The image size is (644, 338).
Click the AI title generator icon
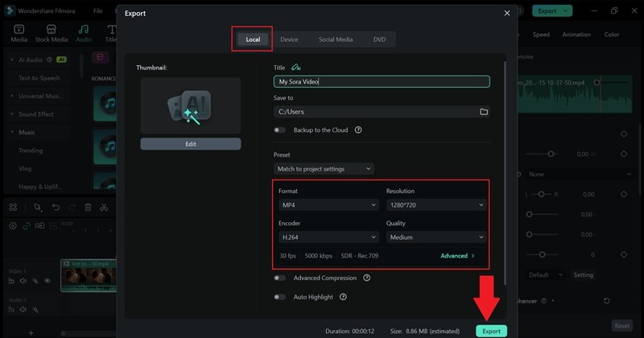coord(295,68)
